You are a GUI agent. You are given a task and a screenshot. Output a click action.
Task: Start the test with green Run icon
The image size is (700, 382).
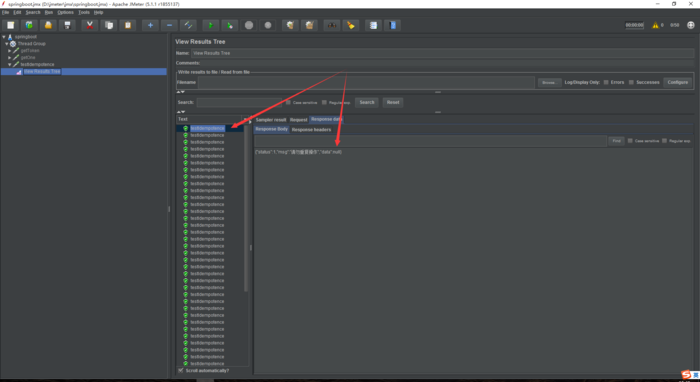[211, 25]
